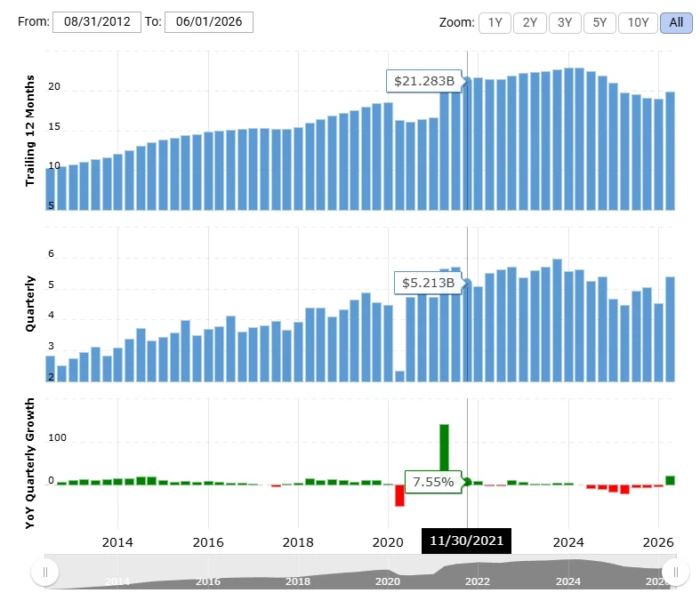The width and height of the screenshot is (700, 601).
Task: Click the 11/30/2021 date marker label
Action: pos(466,541)
